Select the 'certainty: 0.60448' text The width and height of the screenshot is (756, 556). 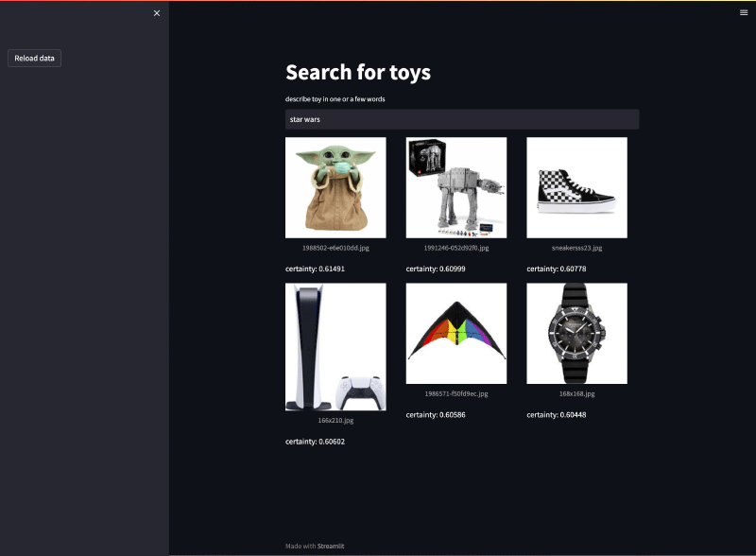[557, 414]
